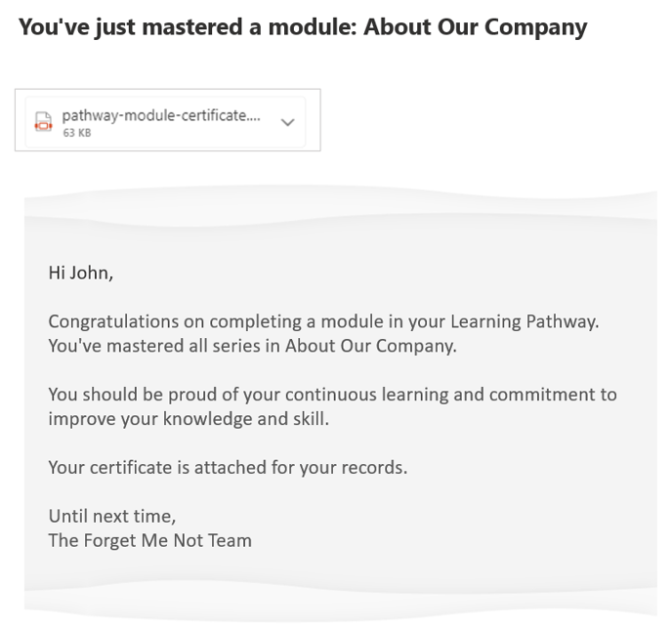
Task: Click the "You've mastered all series" sentence
Action: 252,346
